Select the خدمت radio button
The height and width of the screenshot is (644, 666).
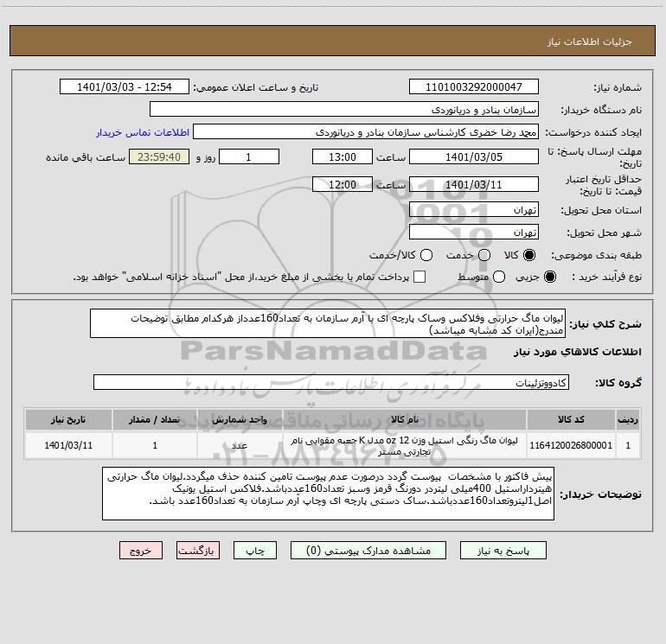click(484, 255)
